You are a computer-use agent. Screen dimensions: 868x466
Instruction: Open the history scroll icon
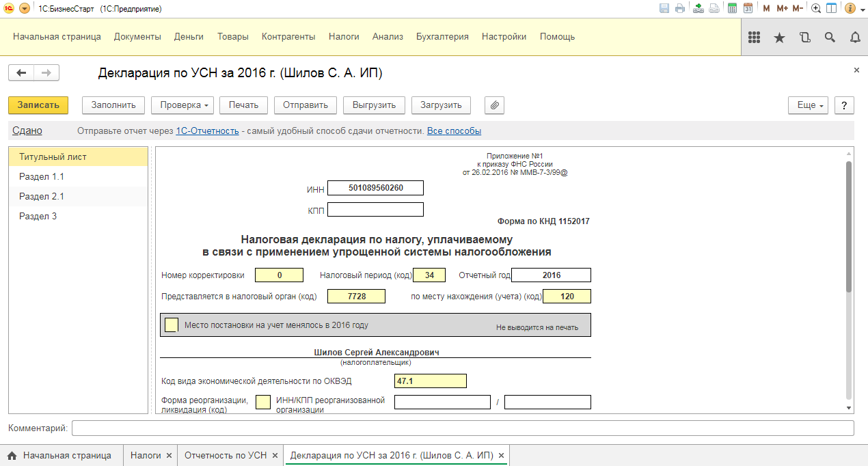pyautogui.click(x=805, y=38)
